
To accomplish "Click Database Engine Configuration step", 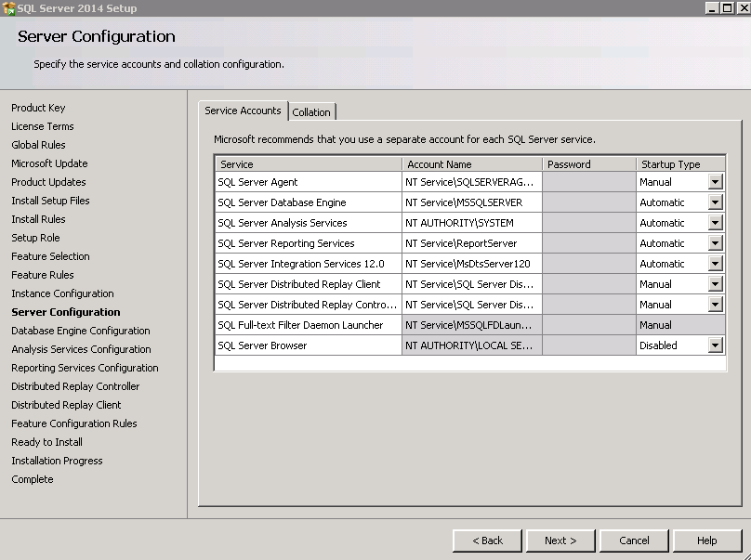I will 81,331.
